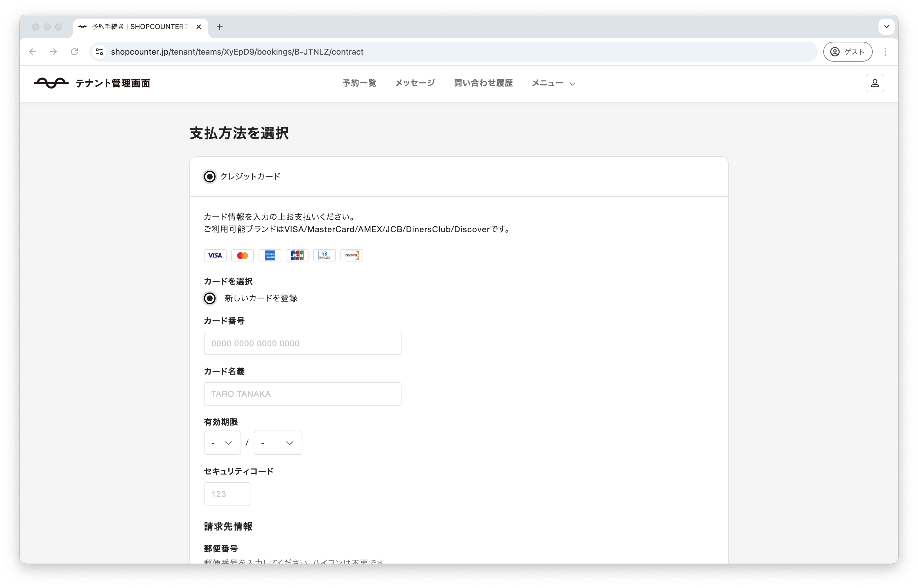Open 問い合わせ履歴 page

tap(483, 83)
